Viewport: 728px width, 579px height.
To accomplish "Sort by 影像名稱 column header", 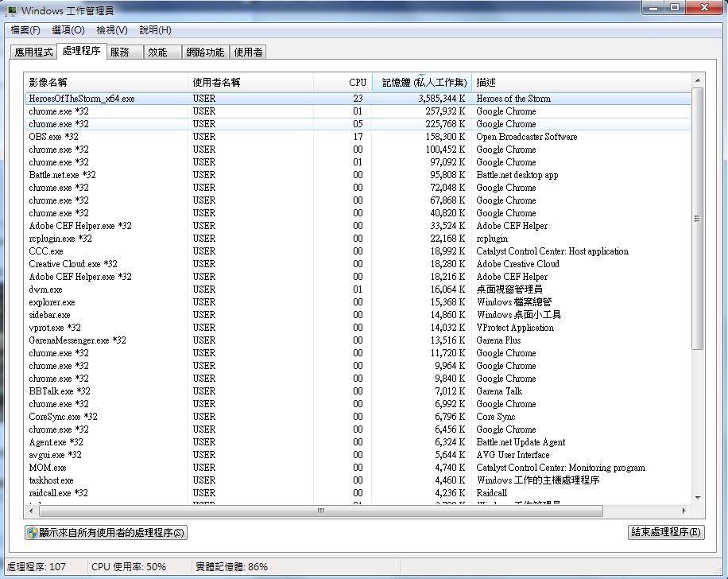I will [x=106, y=82].
